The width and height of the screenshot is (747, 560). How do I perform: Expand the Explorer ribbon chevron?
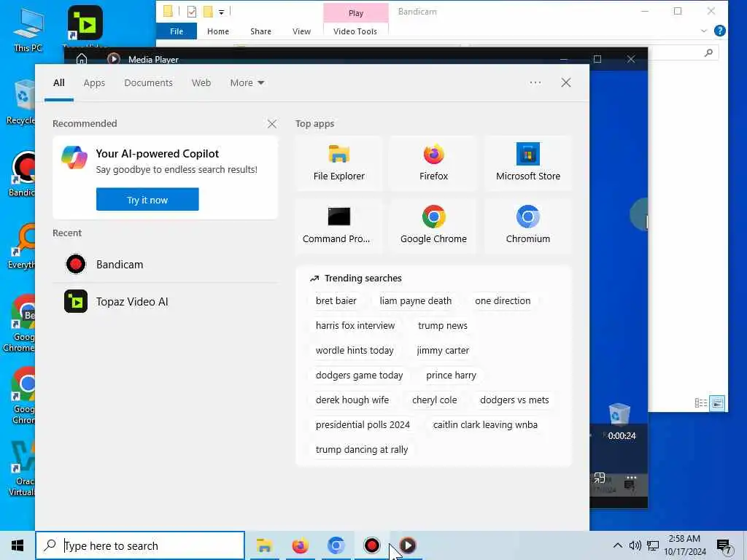pos(704,31)
